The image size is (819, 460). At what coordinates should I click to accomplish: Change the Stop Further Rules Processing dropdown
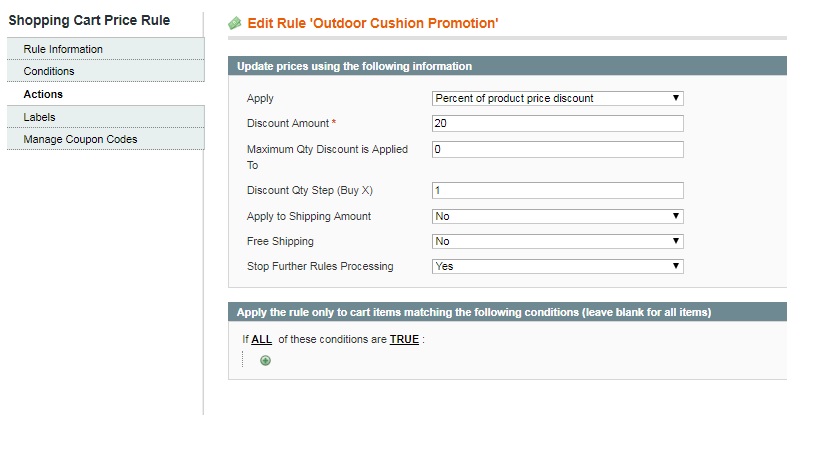pyautogui.click(x=557, y=266)
